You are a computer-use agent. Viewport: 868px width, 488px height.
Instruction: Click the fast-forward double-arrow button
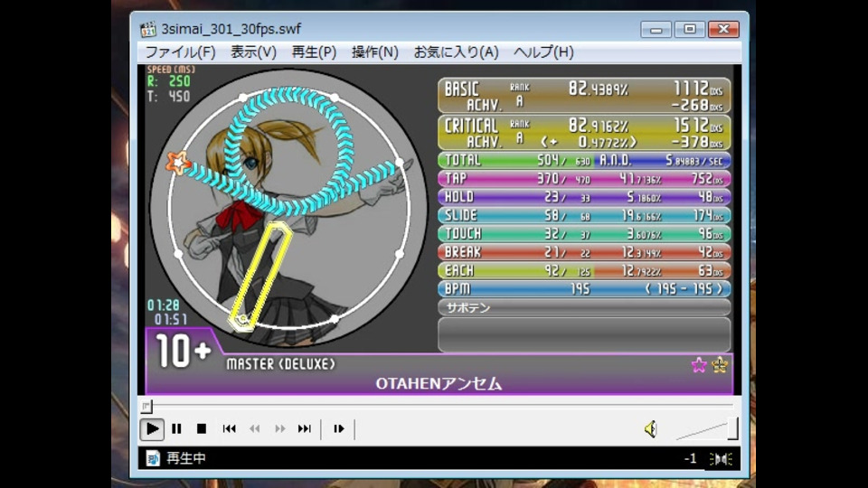coord(280,428)
